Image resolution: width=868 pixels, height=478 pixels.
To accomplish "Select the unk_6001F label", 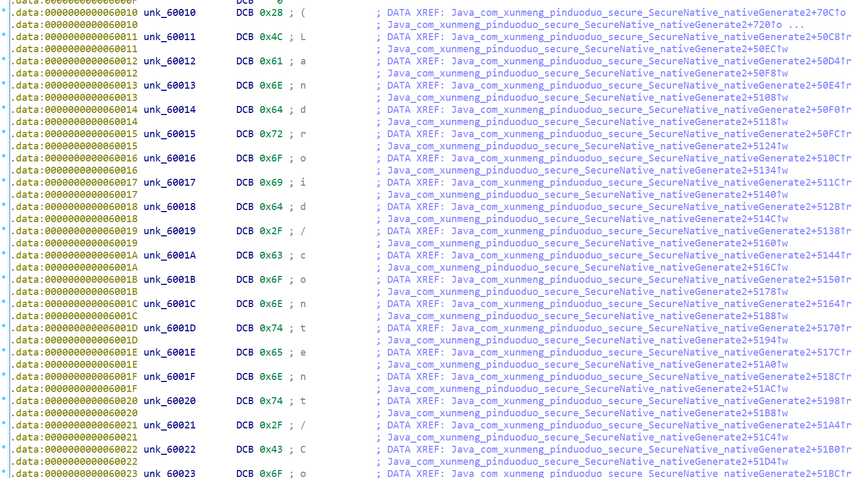I will [169, 377].
